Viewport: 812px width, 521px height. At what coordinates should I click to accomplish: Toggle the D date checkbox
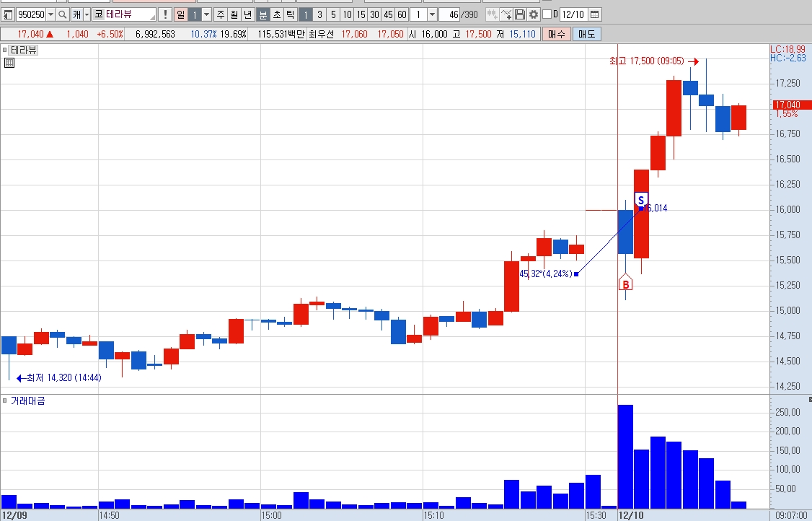547,14
